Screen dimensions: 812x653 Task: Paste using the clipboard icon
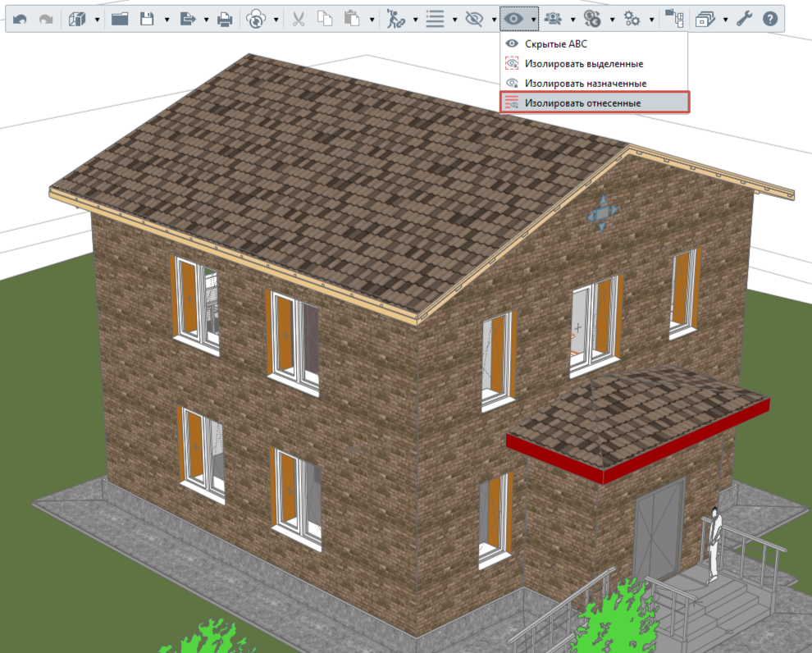tap(352, 20)
